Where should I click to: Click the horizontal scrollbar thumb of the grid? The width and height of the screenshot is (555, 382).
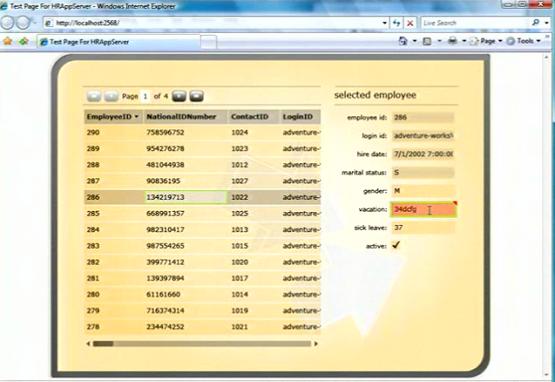pyautogui.click(x=103, y=343)
